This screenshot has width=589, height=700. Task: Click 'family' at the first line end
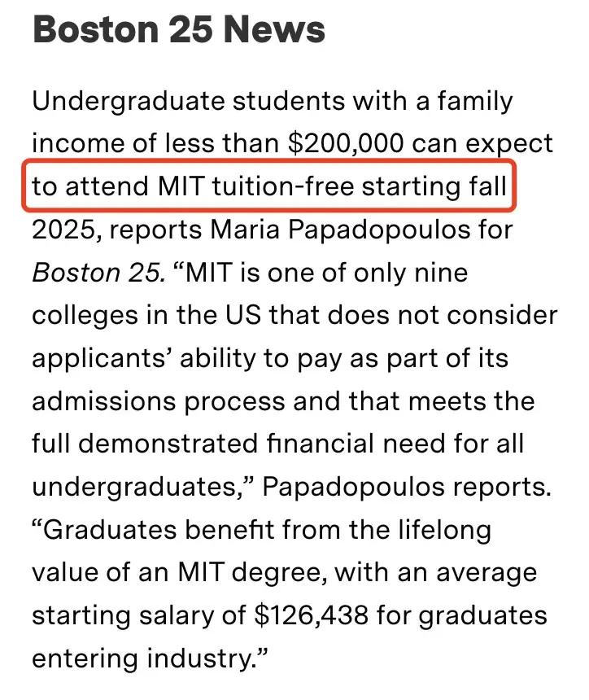point(475,102)
